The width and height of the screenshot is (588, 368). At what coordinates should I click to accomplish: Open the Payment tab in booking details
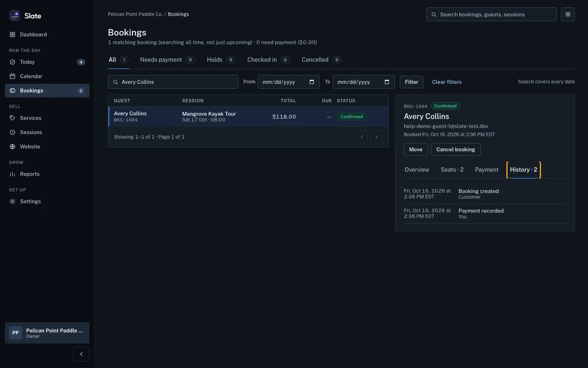point(487,170)
